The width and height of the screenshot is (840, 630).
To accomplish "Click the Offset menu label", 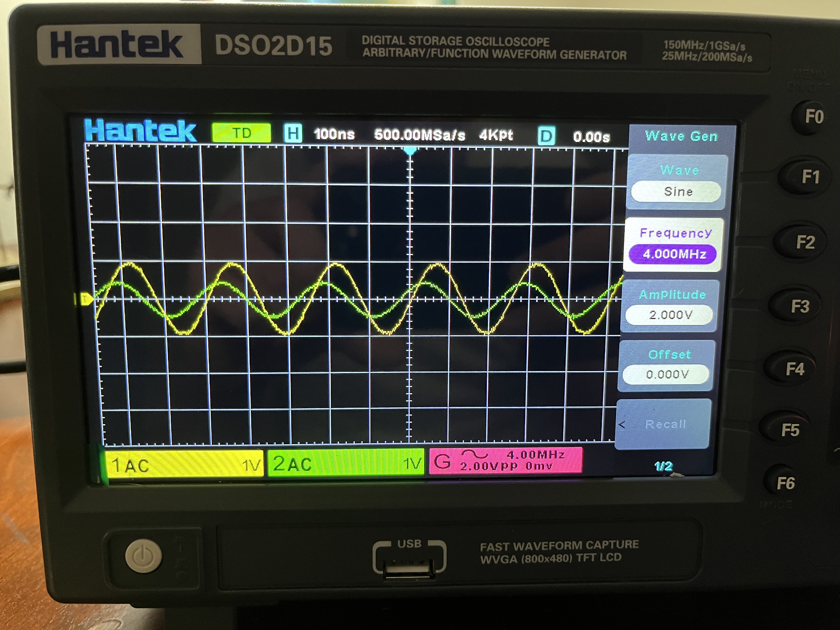I will [669, 355].
